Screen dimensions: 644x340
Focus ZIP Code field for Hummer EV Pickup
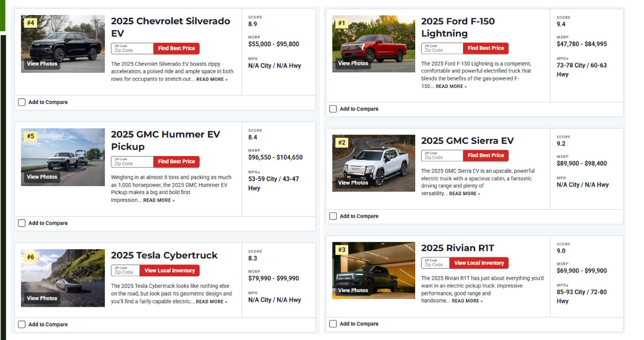132,162
